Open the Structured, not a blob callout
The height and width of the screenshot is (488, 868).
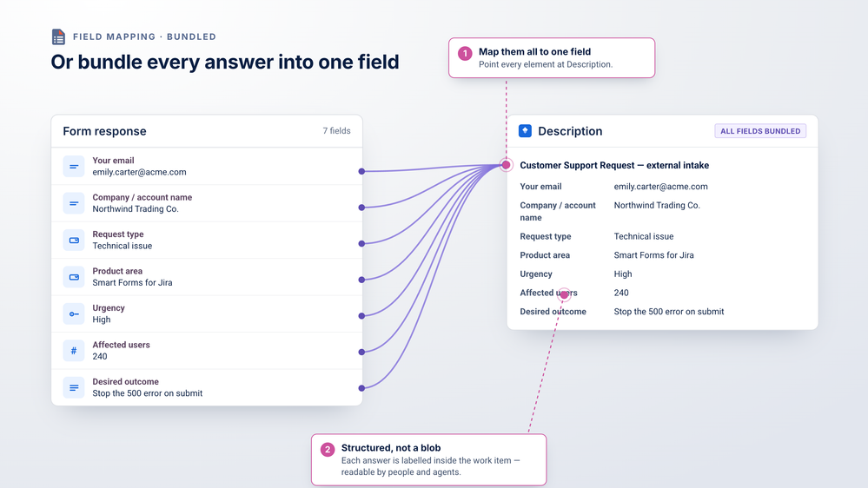pyautogui.click(x=429, y=460)
